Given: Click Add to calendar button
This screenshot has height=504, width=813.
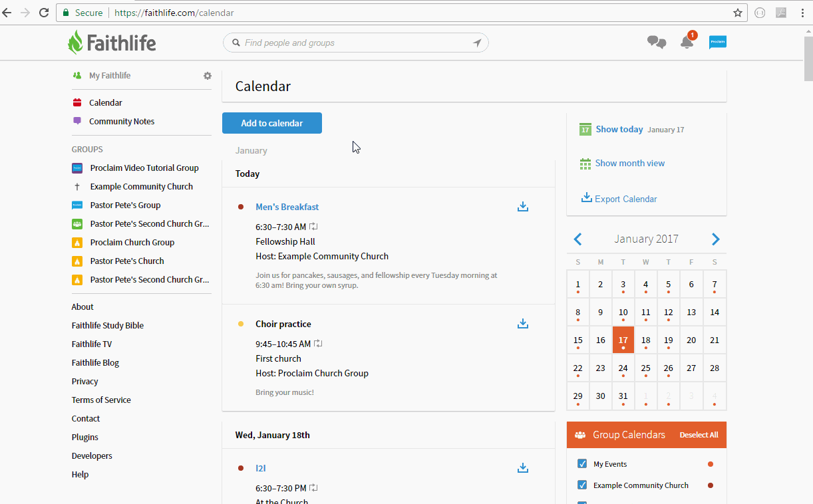Looking at the screenshot, I should (x=272, y=123).
